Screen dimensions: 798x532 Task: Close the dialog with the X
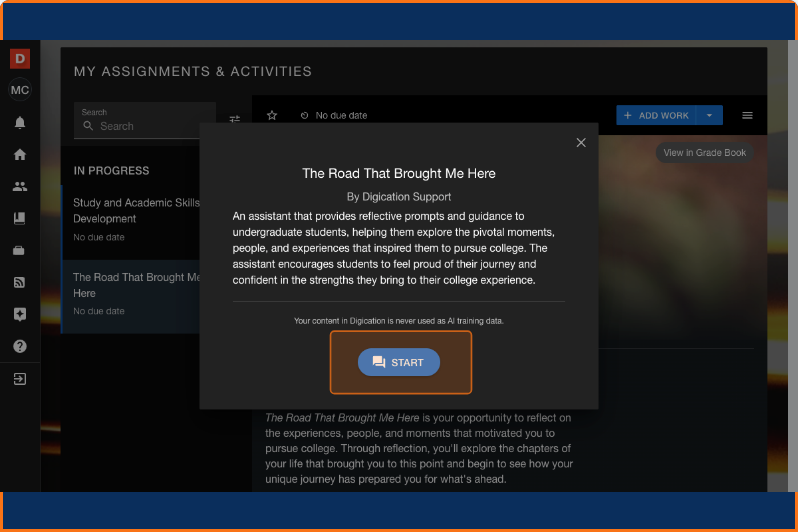(581, 143)
